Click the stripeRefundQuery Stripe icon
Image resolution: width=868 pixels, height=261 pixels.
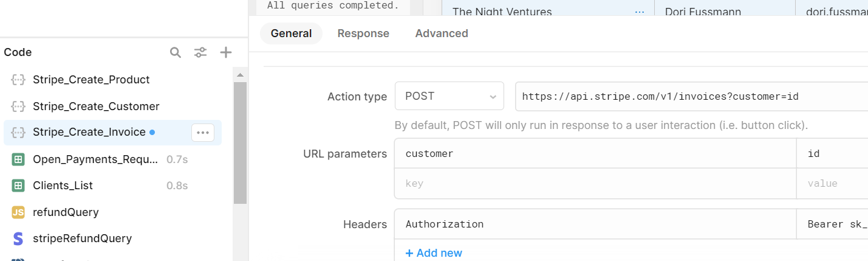18,238
